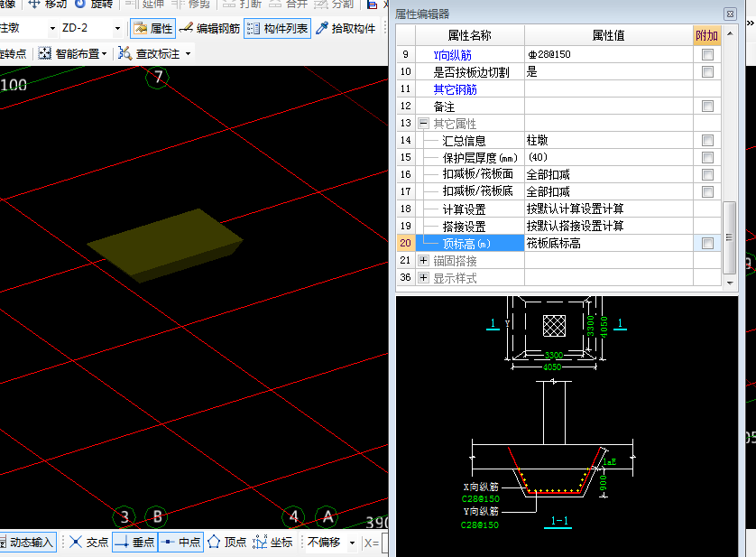The height and width of the screenshot is (557, 756).
Task: Click 编辑钢筋 edit rebar tool
Action: [209, 29]
